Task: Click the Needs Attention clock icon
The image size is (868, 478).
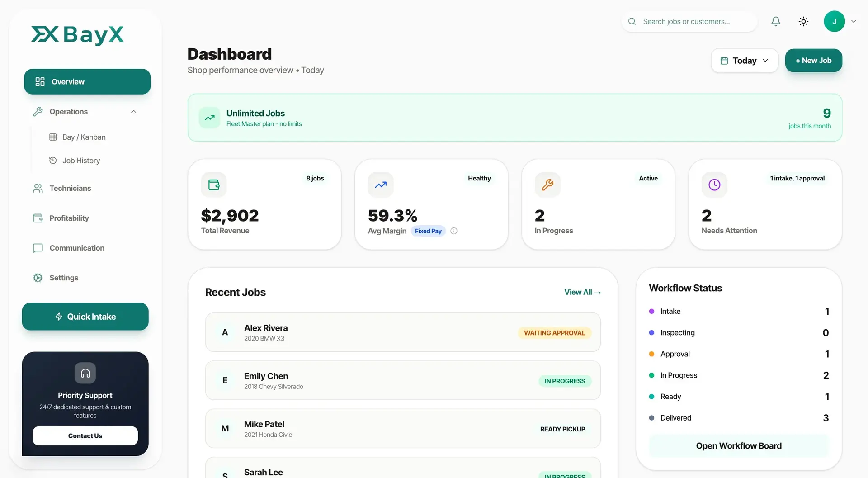Action: (x=714, y=185)
